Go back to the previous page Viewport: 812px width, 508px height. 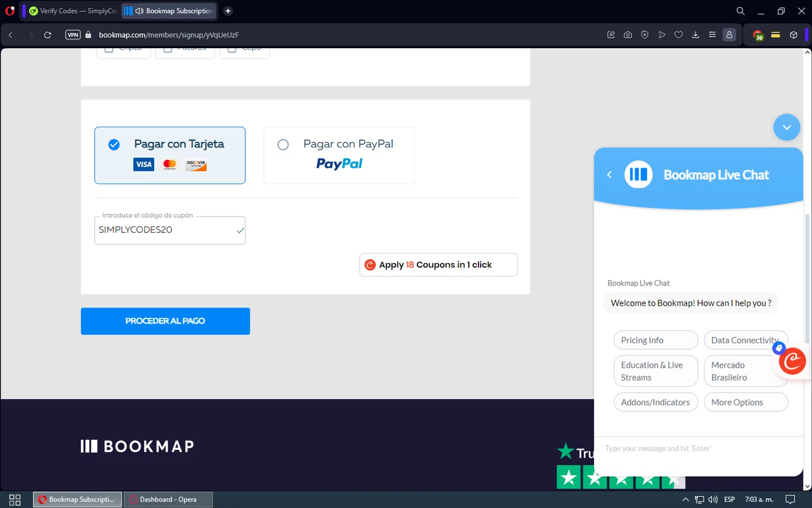point(10,35)
